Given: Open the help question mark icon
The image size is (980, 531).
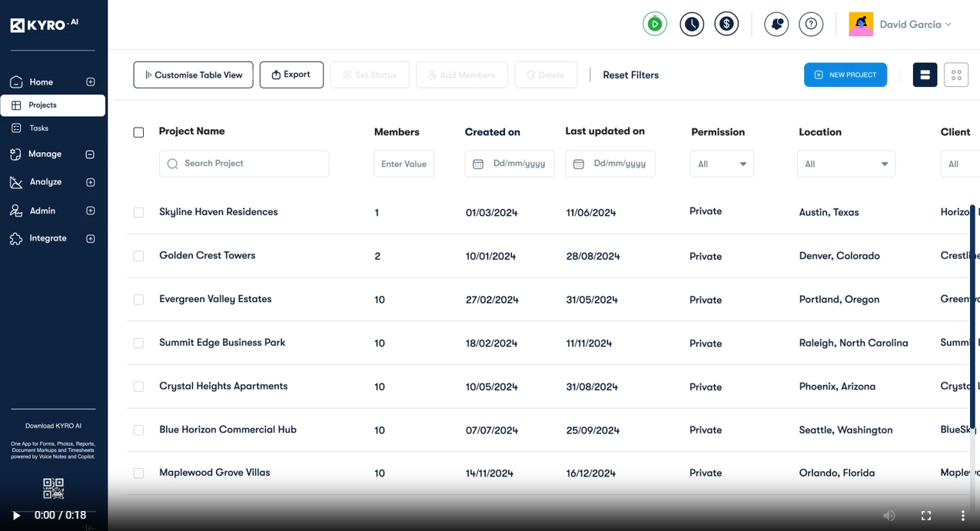Looking at the screenshot, I should click(x=811, y=24).
